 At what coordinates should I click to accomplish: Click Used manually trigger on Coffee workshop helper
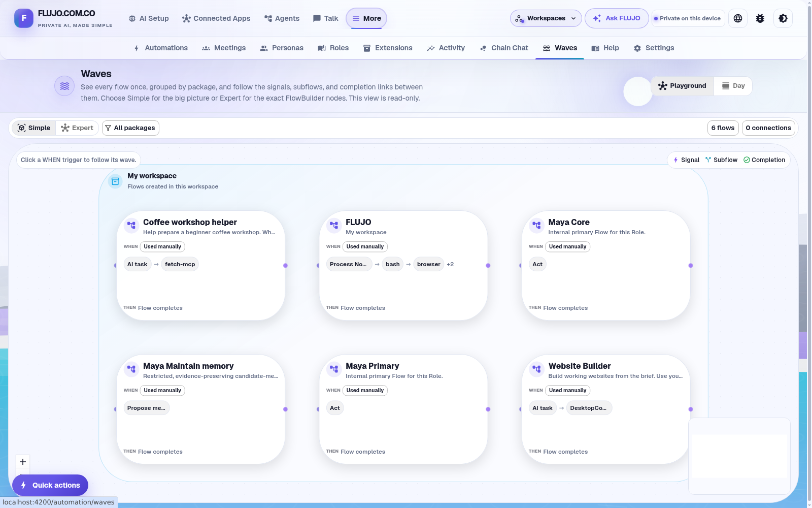coord(162,247)
